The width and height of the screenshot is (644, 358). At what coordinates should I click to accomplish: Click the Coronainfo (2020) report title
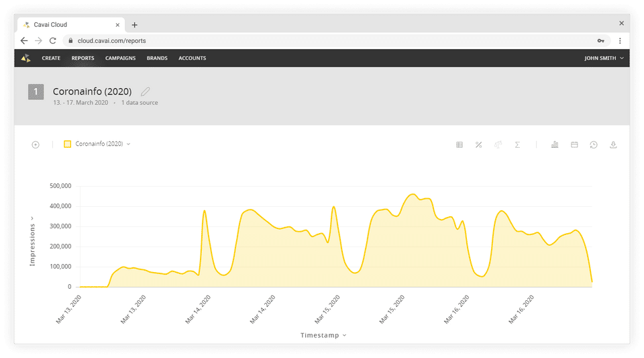pyautogui.click(x=93, y=91)
